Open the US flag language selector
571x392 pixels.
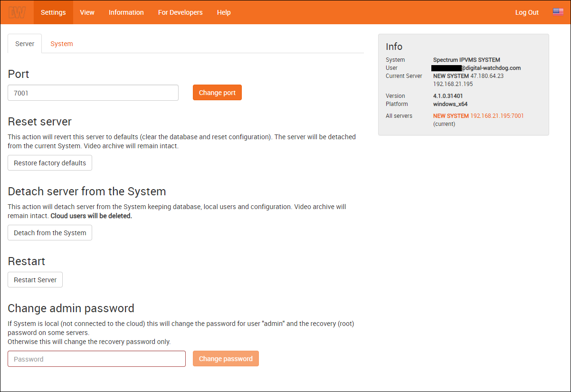pos(558,12)
